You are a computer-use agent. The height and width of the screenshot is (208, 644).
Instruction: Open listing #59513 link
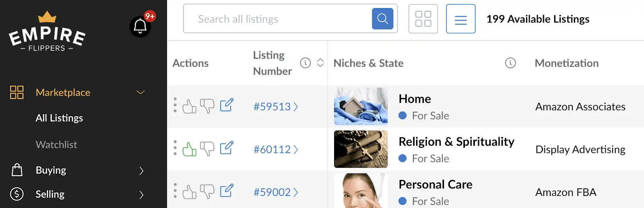click(x=276, y=107)
